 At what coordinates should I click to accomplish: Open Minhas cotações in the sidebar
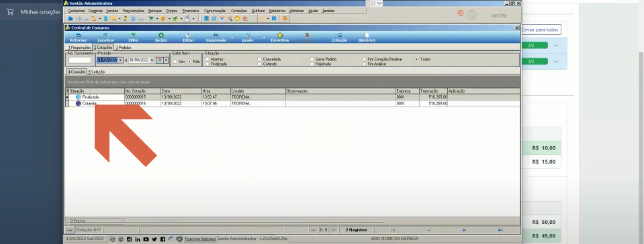point(40,12)
